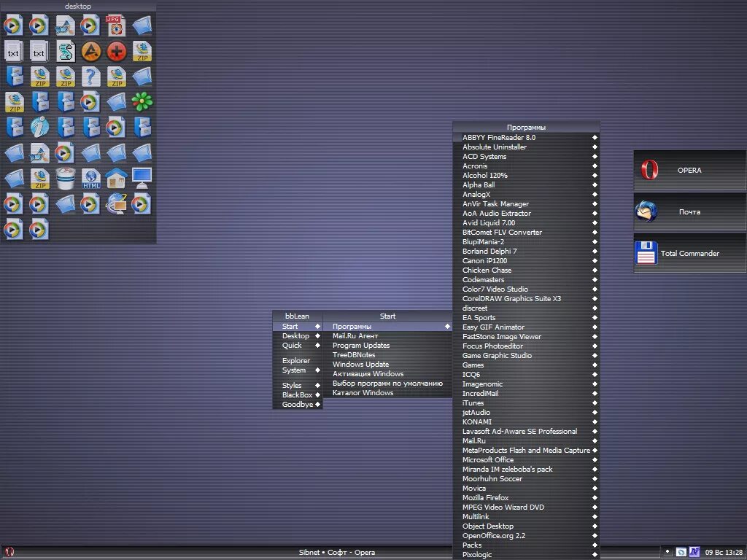Open Lavasoft Ad-Aware SE Professional folder

526,432
